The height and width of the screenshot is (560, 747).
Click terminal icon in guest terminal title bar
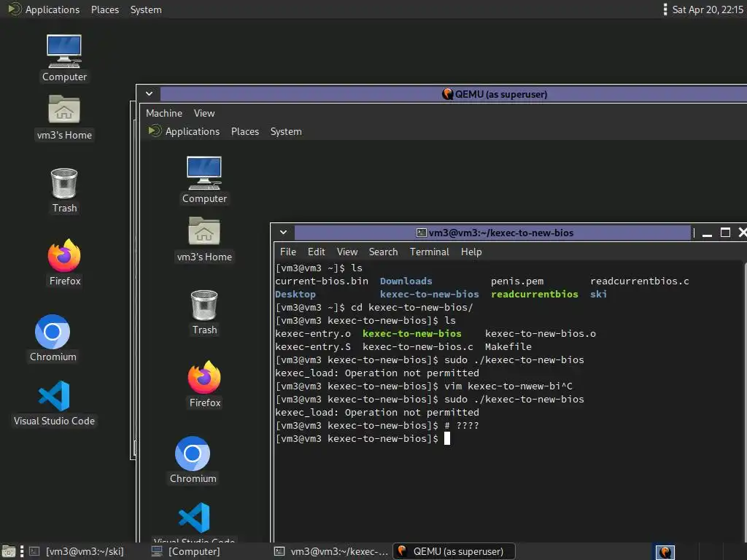click(x=421, y=233)
